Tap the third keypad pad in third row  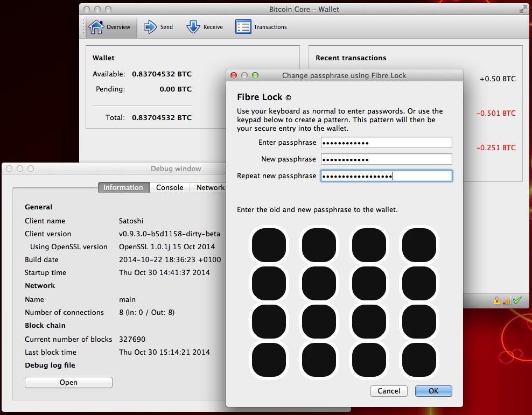point(369,321)
